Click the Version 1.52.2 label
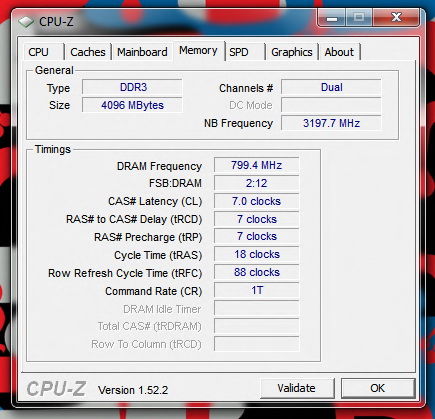435x419 pixels. pyautogui.click(x=133, y=390)
